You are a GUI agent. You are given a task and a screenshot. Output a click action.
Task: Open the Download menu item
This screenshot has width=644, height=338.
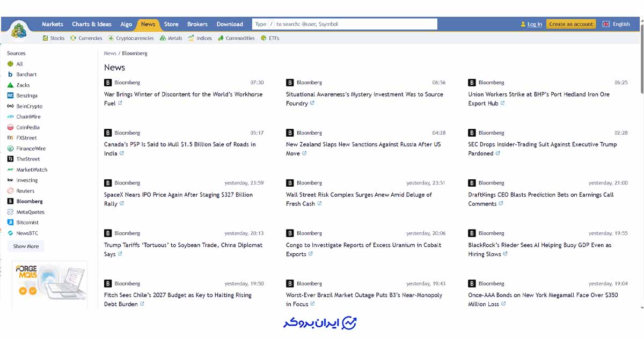230,24
